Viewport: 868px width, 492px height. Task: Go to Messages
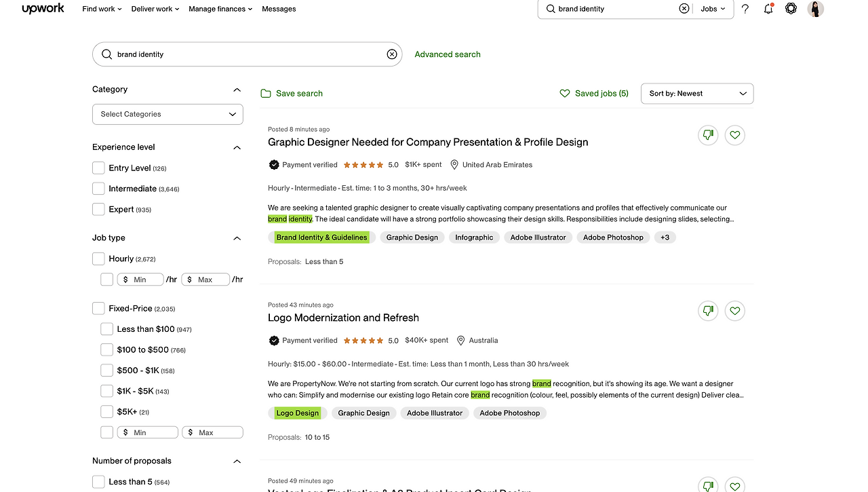click(x=279, y=9)
